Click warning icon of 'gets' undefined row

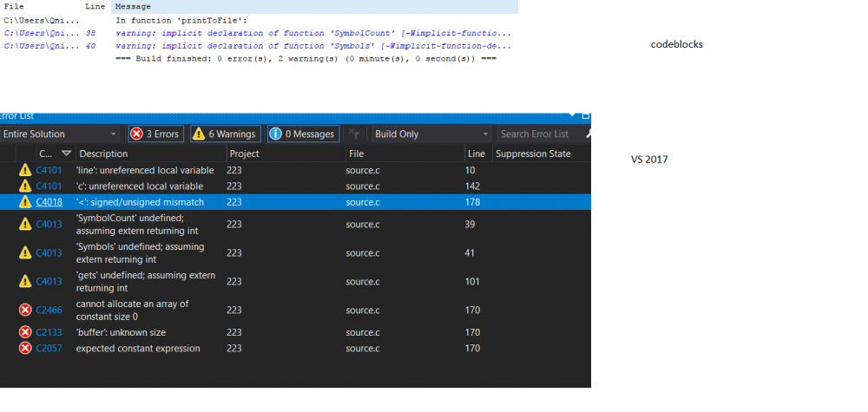point(25,282)
